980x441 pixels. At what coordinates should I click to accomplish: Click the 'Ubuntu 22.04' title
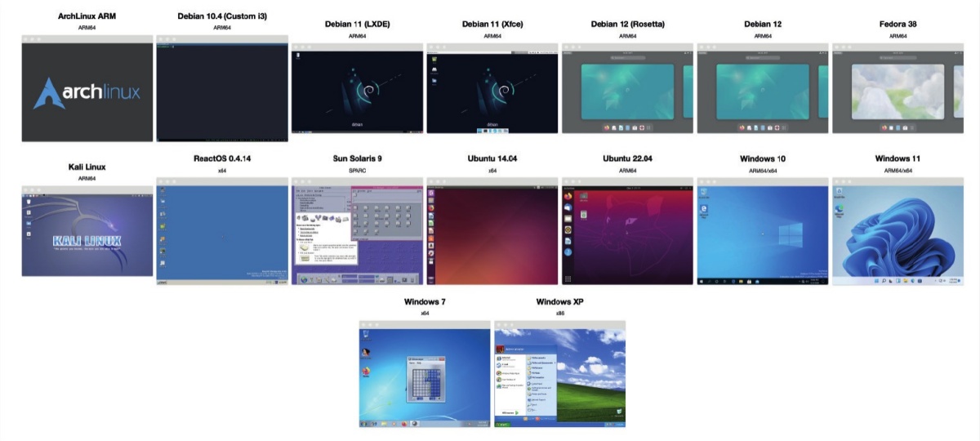(628, 158)
